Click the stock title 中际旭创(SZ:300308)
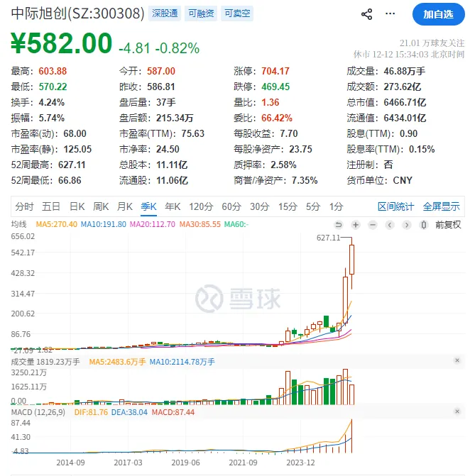 coord(78,13)
